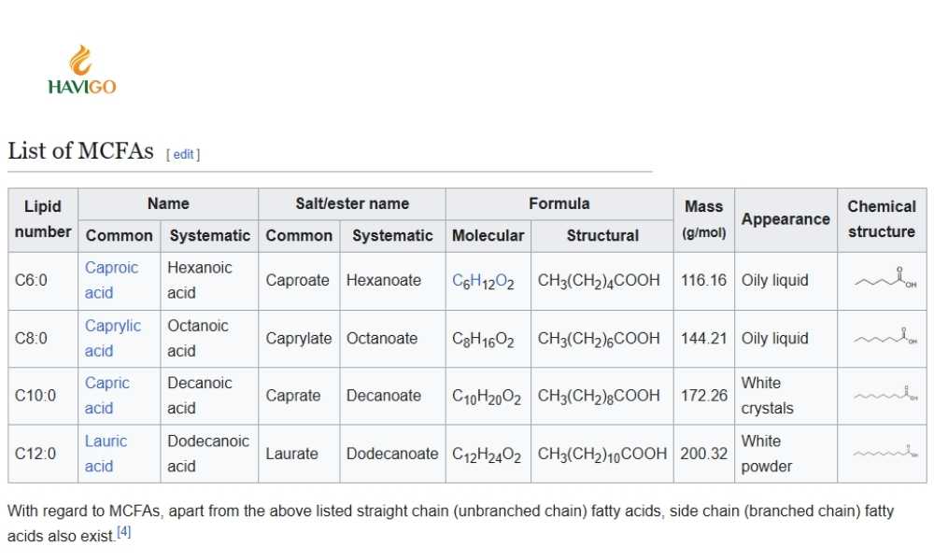Select the List of MCFAs heading
Image resolution: width=934 pixels, height=560 pixels.
pos(80,151)
